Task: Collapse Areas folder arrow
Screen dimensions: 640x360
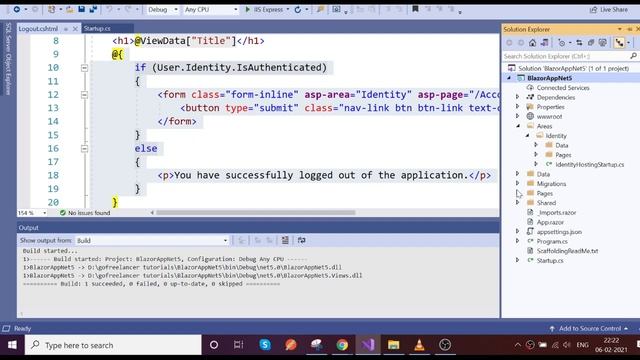Action: point(518,126)
